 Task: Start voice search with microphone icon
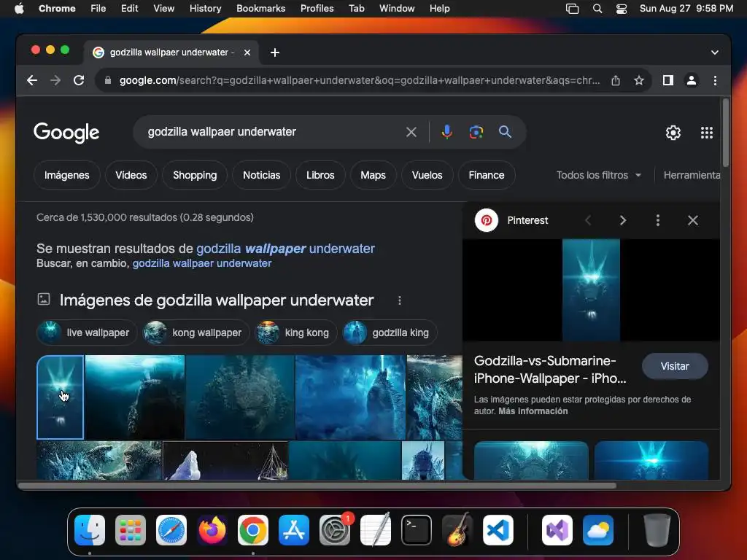[x=447, y=132]
